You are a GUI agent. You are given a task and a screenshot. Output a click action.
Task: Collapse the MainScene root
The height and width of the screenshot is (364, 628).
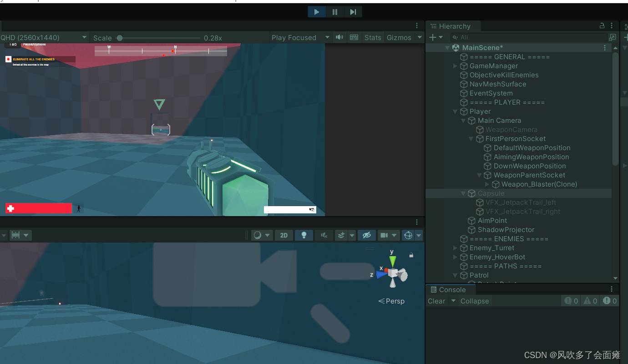447,48
